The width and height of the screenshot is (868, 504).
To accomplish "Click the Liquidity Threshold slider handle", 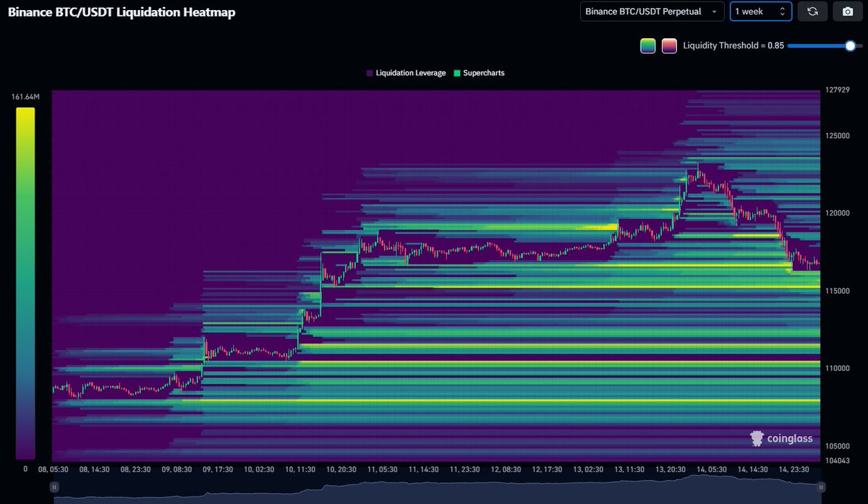I will pos(850,46).
